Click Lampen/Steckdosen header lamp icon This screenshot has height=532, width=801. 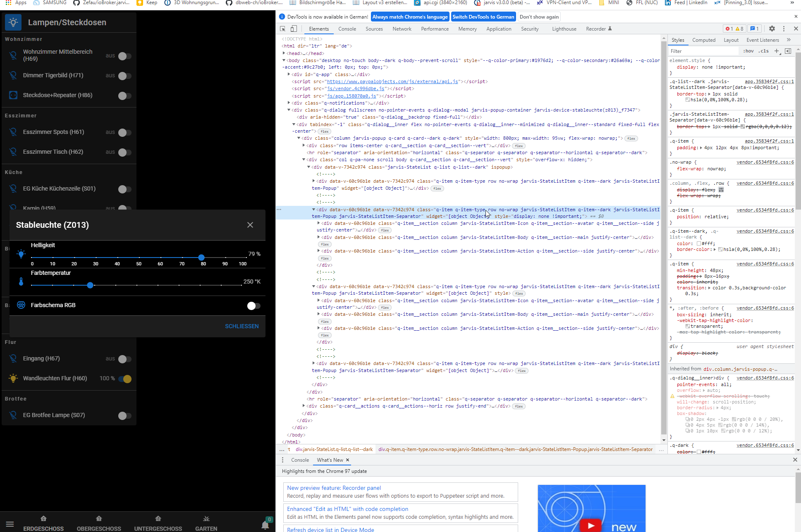coord(13,22)
